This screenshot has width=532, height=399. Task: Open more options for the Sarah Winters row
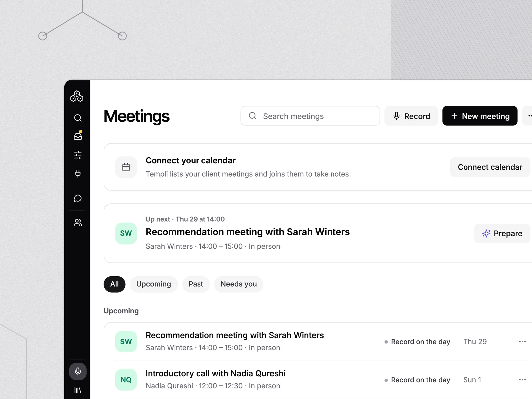(522, 342)
